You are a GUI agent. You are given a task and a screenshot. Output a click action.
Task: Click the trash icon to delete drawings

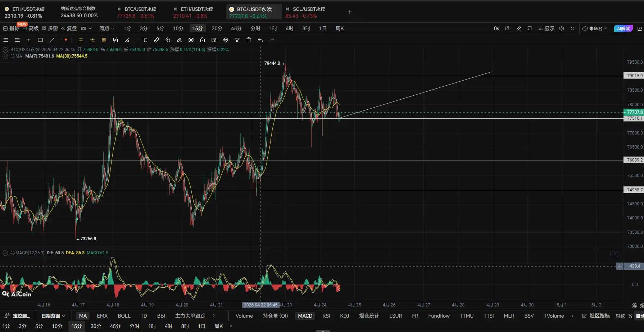(249, 40)
